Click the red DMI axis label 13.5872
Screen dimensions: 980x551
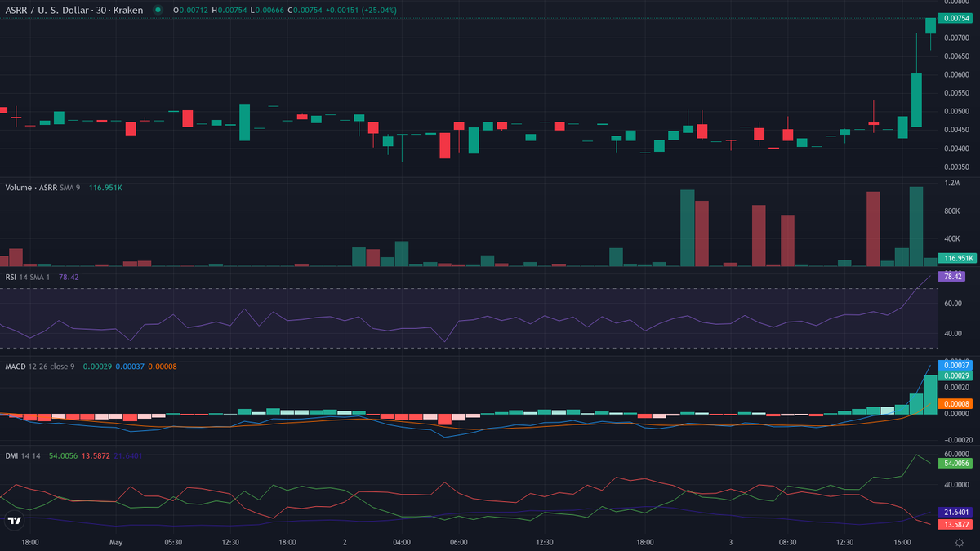[957, 524]
